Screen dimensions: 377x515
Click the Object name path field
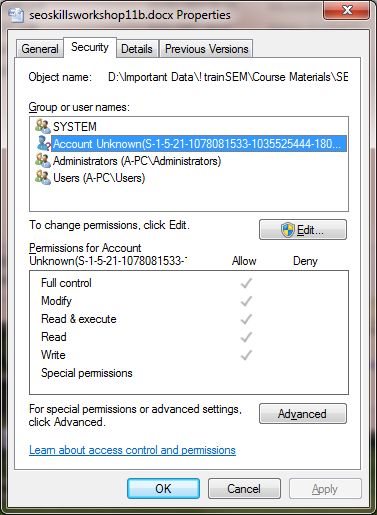pyautogui.click(x=228, y=77)
